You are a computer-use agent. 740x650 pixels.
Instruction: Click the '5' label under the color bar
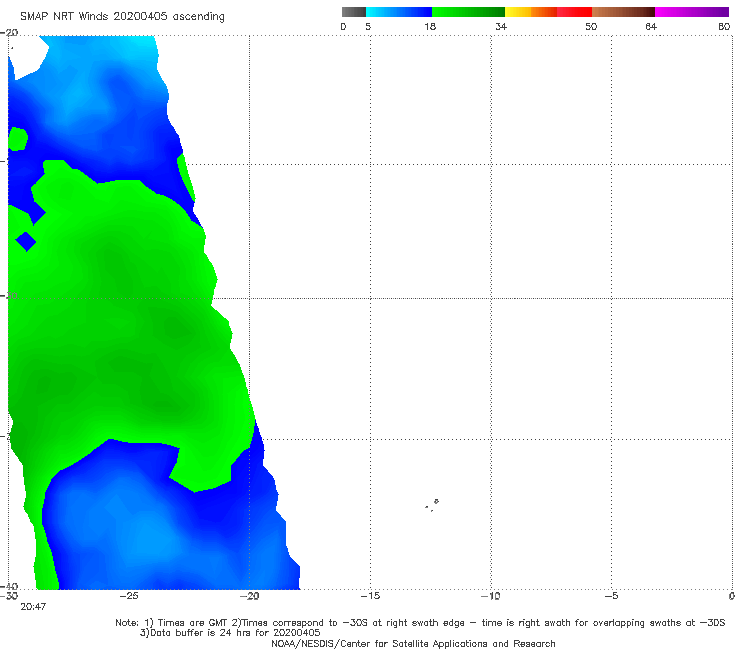tap(368, 27)
